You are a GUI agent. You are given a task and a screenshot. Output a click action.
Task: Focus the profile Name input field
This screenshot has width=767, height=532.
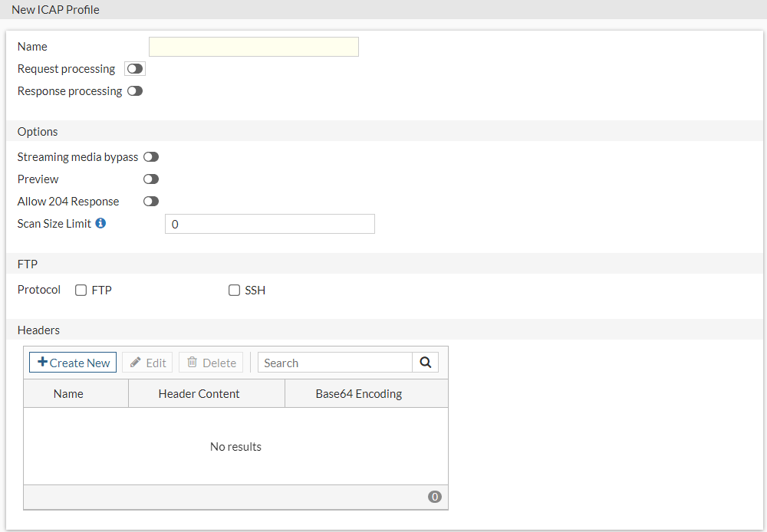(254, 47)
